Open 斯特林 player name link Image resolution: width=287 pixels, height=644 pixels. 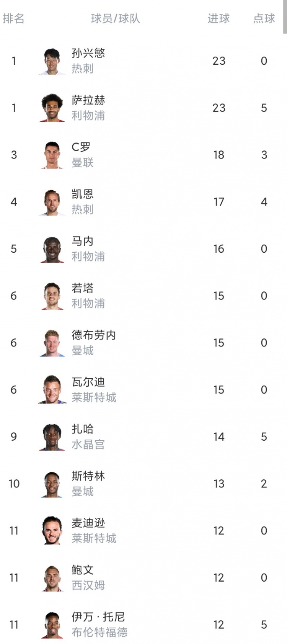click(88, 476)
